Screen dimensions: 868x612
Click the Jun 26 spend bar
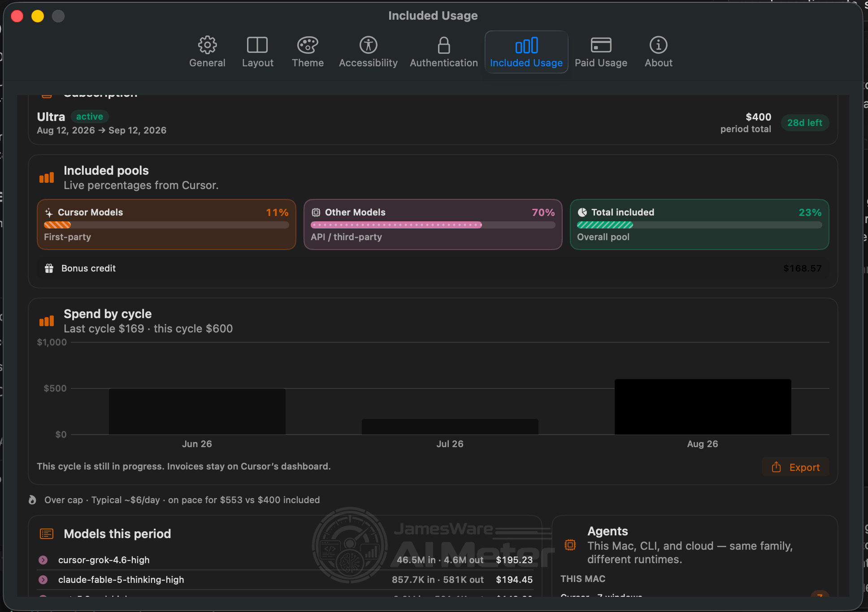tap(197, 411)
